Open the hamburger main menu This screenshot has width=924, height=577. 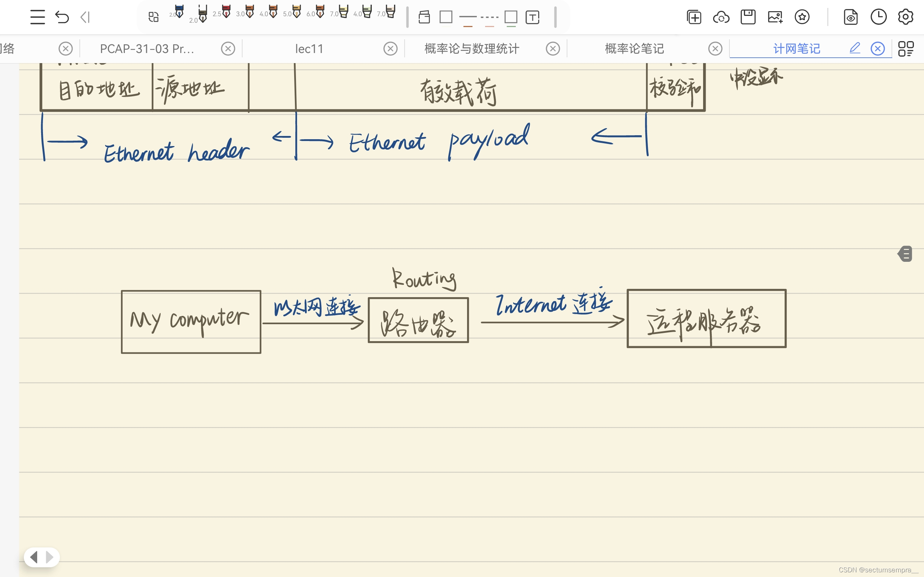coord(38,17)
